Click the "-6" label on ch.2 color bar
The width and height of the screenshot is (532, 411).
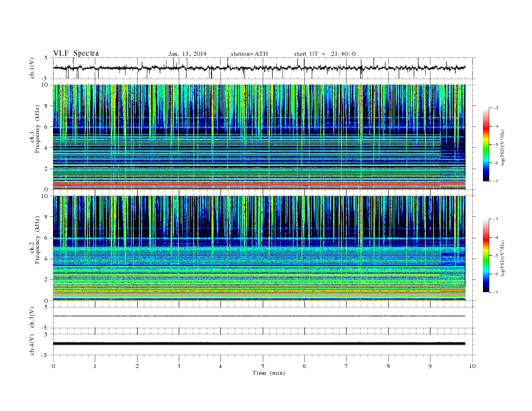(x=496, y=274)
